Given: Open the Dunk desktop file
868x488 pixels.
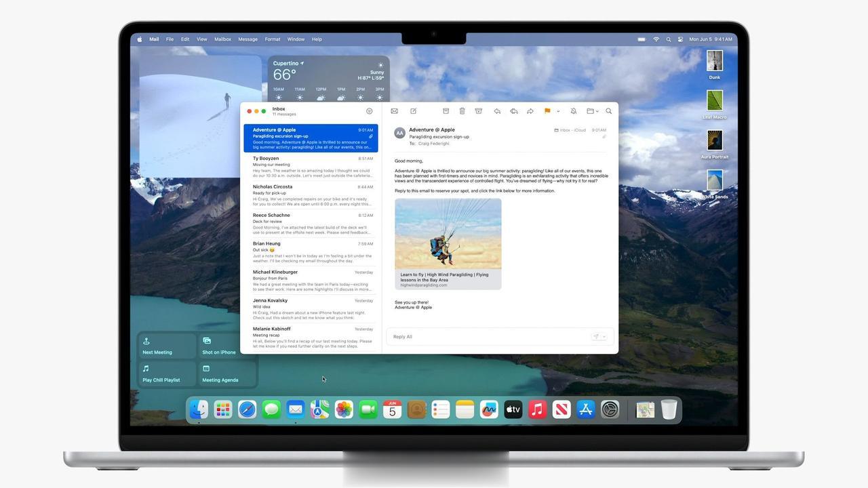Looking at the screenshot, I should click(715, 61).
